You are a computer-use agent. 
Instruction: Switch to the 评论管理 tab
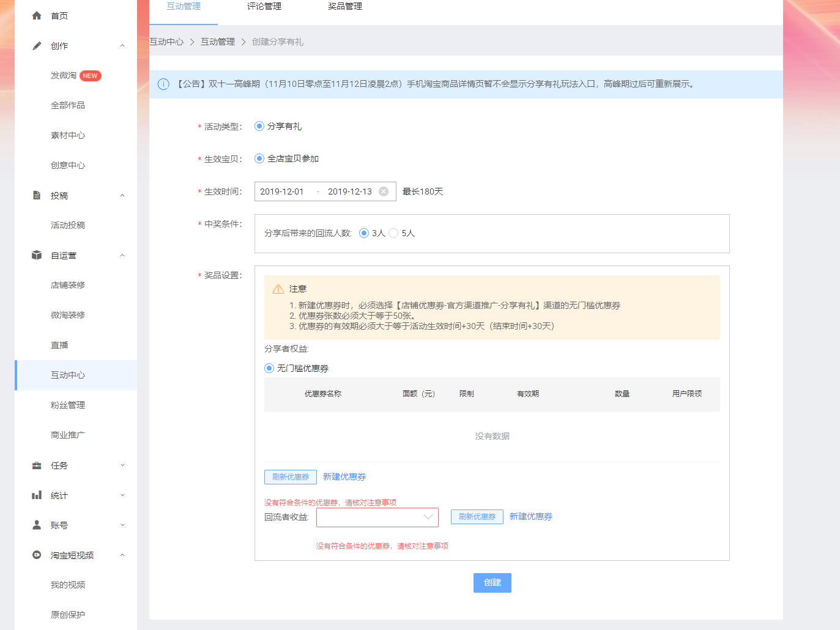[264, 7]
